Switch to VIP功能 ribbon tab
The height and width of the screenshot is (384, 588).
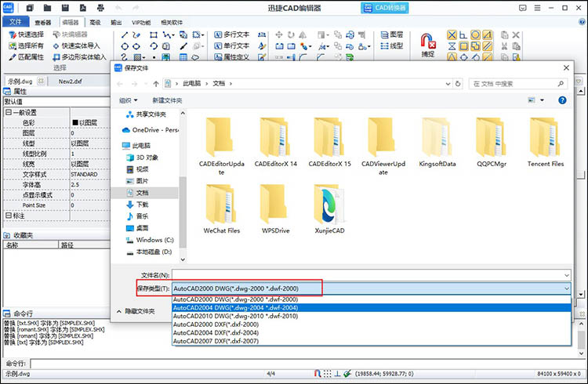click(x=141, y=23)
